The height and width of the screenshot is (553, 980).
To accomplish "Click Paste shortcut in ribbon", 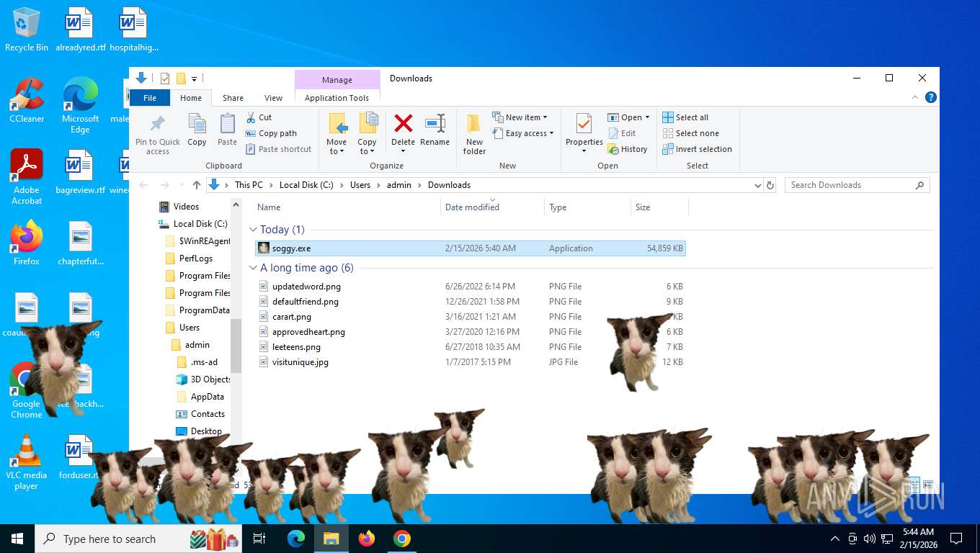I will pyautogui.click(x=278, y=149).
